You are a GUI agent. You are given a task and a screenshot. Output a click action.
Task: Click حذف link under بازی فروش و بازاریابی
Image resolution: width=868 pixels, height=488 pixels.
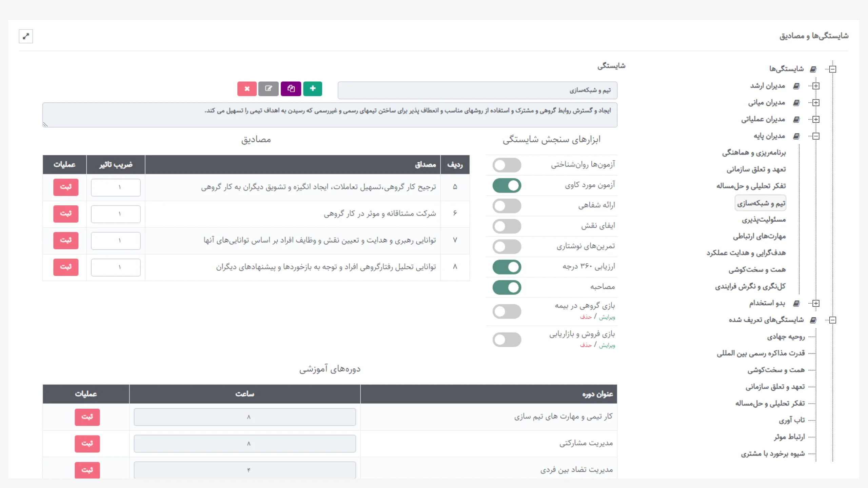586,345
